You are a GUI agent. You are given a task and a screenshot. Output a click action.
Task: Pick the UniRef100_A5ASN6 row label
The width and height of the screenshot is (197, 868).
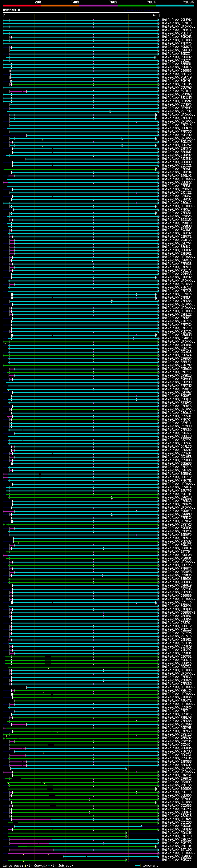click(176, 833)
